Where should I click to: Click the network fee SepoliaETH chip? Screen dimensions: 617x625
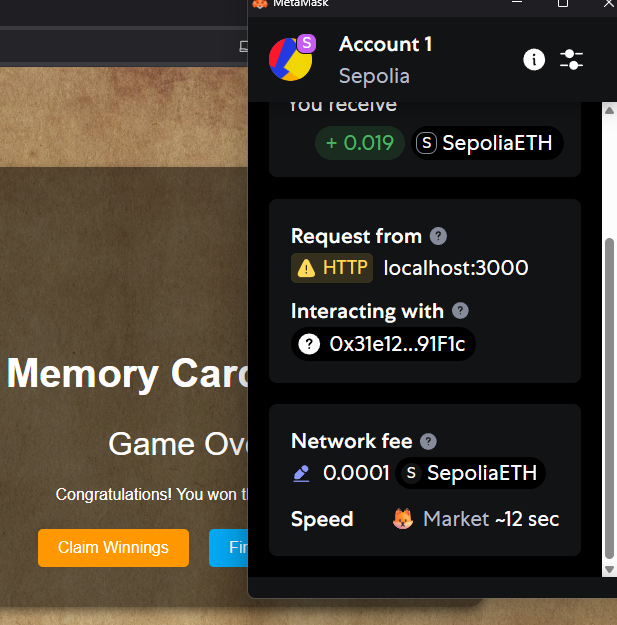[471, 473]
